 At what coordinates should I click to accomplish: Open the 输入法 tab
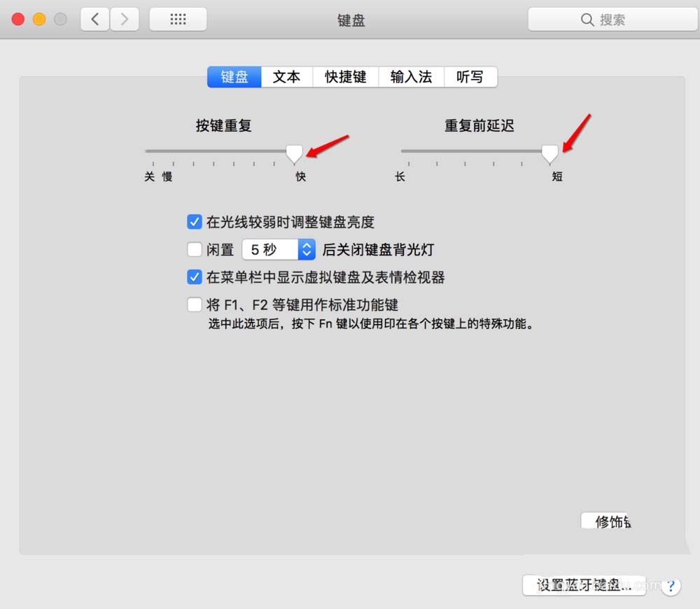[411, 77]
